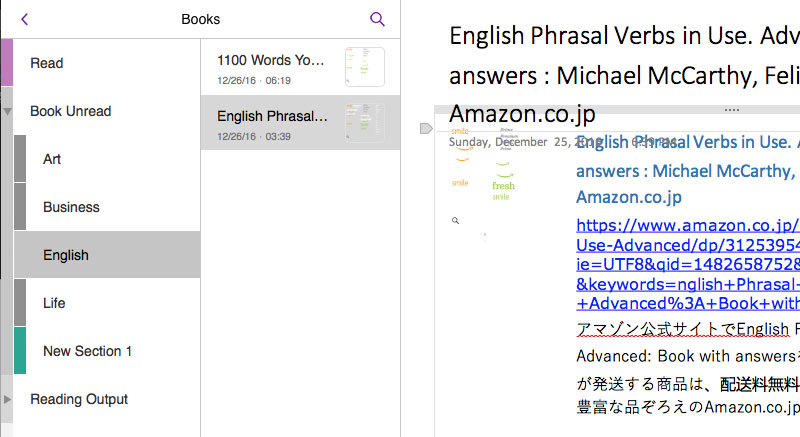Click the 12/26/16 06:19 page timestamp
Image resolution: width=800 pixels, height=437 pixels.
click(254, 81)
